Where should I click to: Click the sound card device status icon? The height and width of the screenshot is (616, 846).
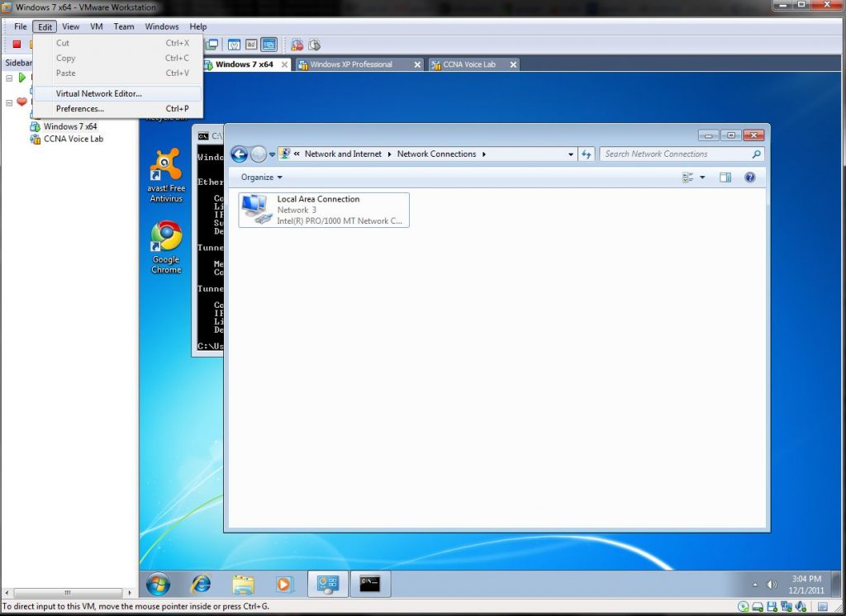801,607
